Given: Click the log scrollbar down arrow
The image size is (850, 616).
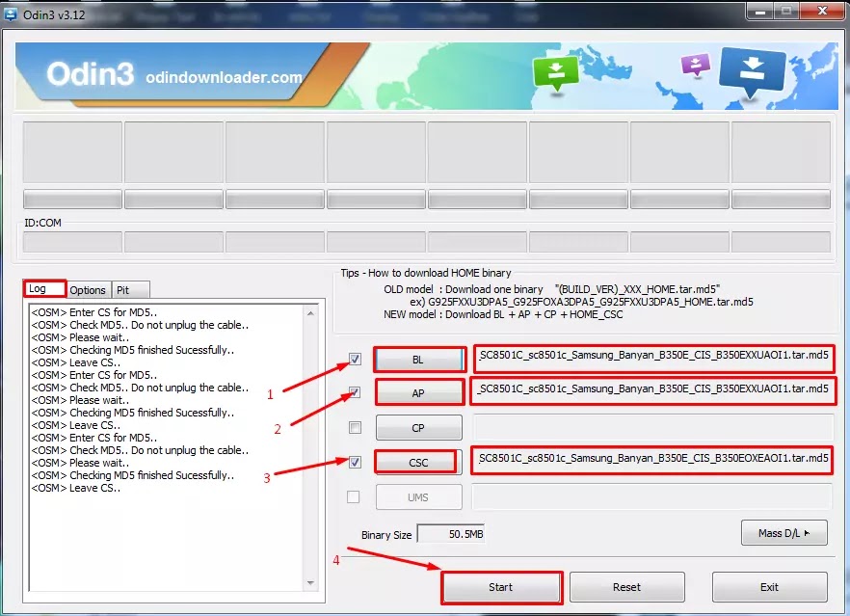Looking at the screenshot, I should click(x=310, y=583).
